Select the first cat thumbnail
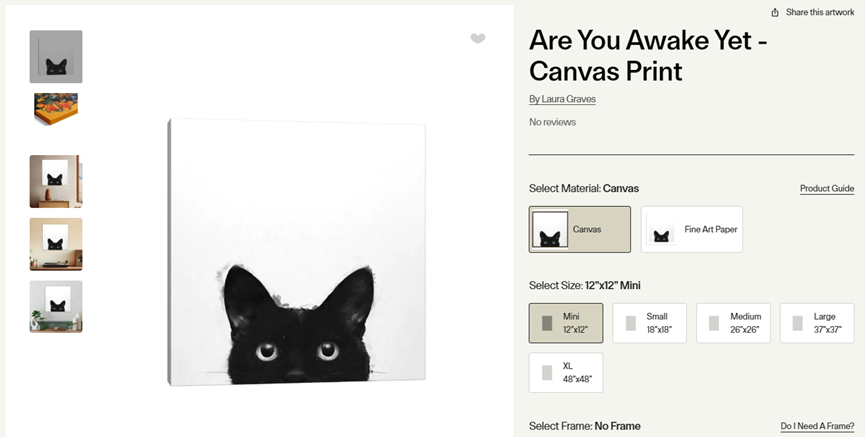The image size is (865, 437). point(56,56)
